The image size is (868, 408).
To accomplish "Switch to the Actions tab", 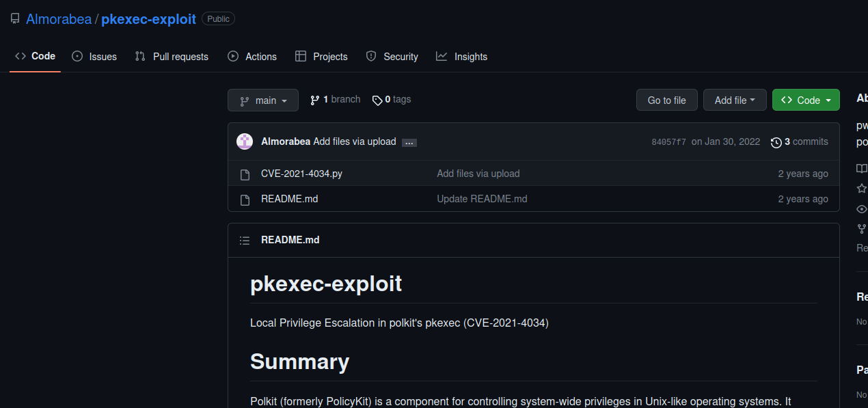I will (x=252, y=57).
